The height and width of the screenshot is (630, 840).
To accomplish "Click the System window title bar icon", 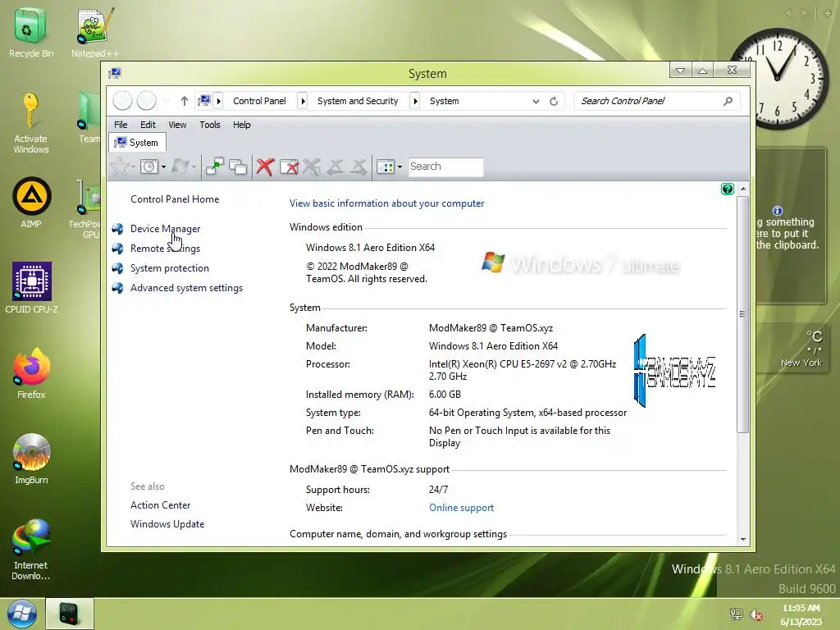I will 115,73.
